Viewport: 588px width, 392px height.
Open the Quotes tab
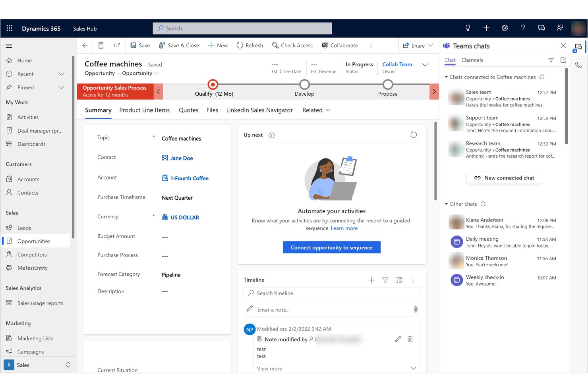point(188,110)
